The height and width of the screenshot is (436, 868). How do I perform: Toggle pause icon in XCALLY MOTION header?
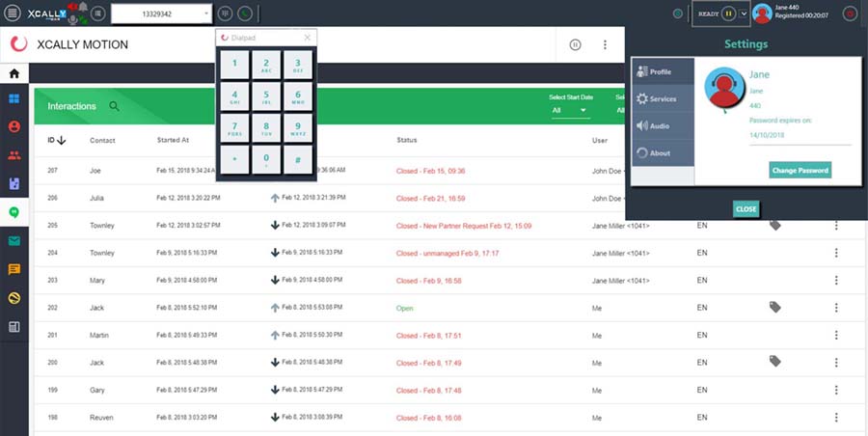[575, 44]
